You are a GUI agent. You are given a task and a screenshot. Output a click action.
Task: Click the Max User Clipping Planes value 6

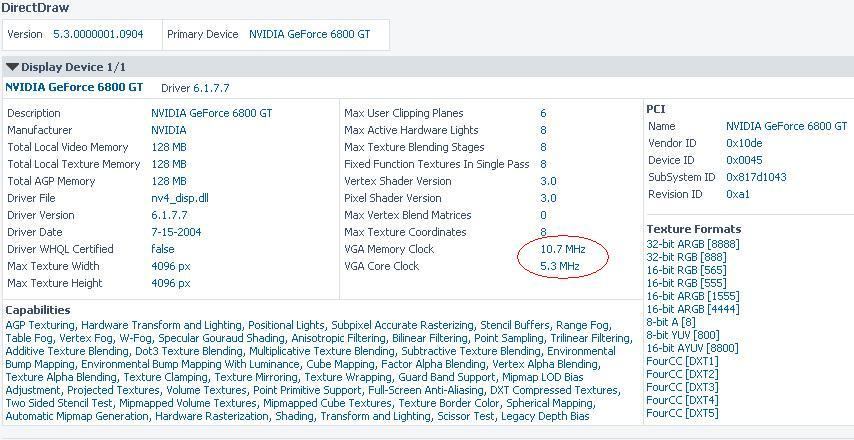tap(543, 113)
